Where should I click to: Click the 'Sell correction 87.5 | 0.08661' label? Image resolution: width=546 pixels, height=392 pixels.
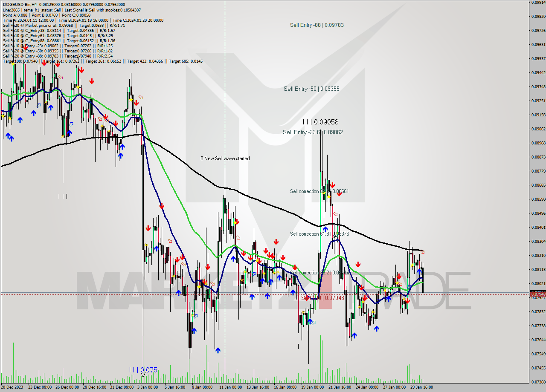(319, 191)
